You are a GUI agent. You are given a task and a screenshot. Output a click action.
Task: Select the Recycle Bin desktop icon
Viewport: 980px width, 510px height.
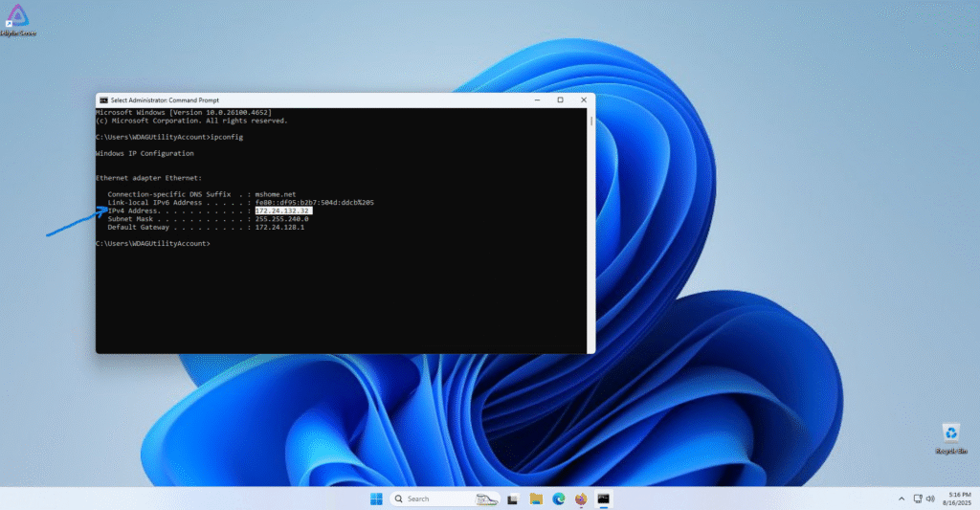(x=950, y=438)
